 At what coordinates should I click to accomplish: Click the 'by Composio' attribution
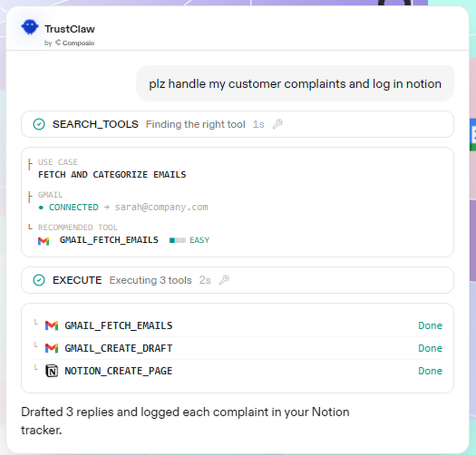coord(69,43)
